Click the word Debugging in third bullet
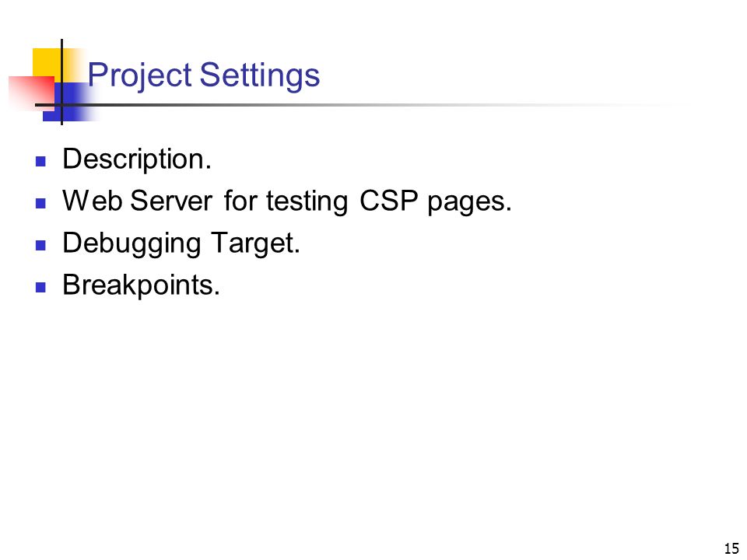This screenshot has height=560, width=747. point(132,244)
